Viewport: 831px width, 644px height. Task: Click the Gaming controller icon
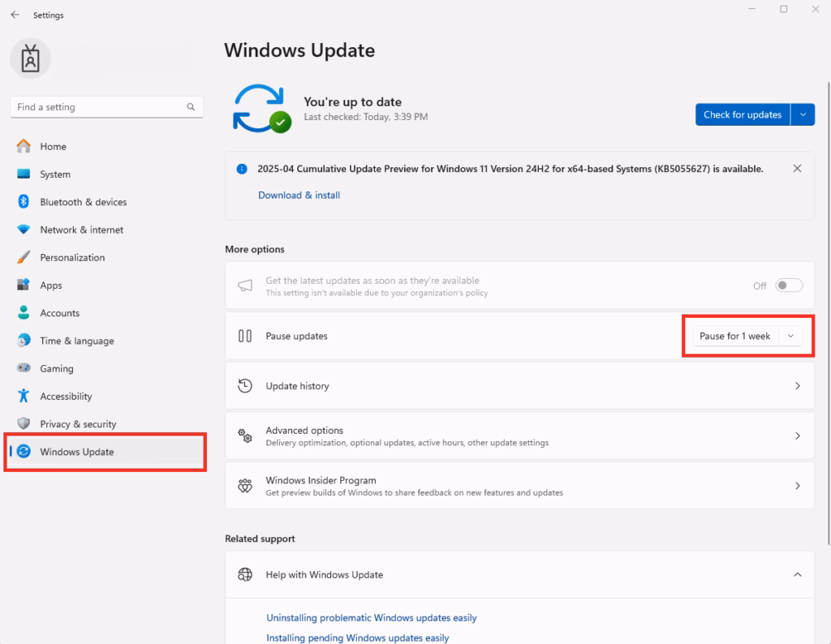[24, 367]
